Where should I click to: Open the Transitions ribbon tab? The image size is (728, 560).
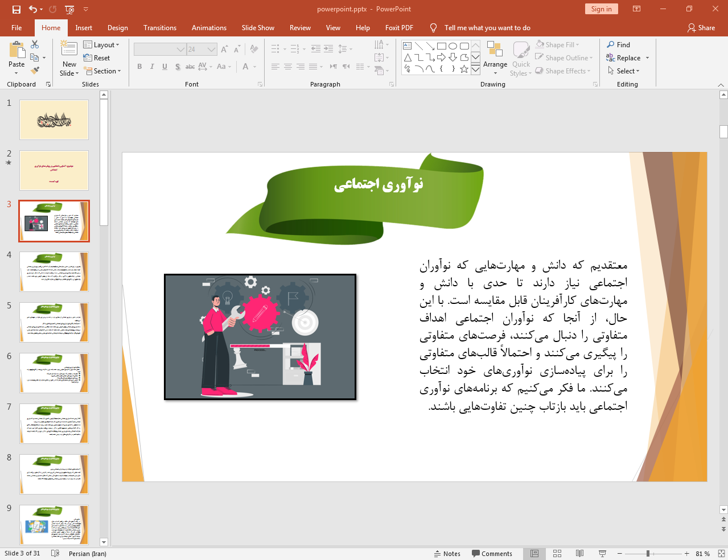160,28
